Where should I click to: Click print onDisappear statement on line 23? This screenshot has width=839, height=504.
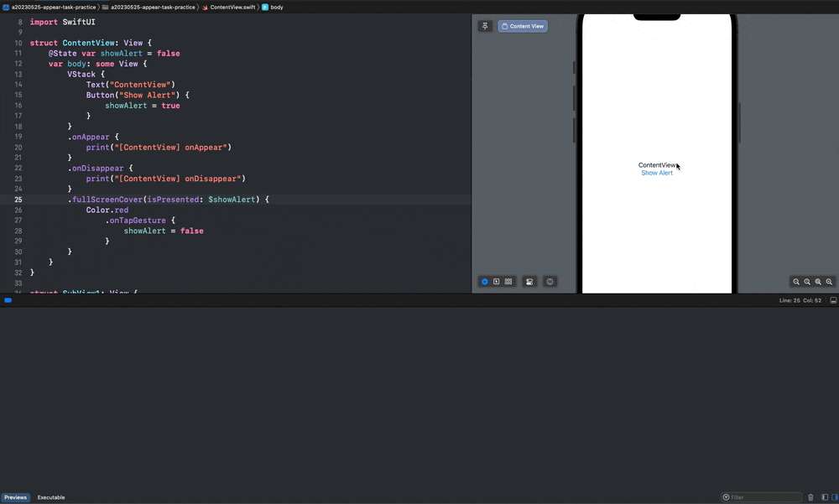point(166,179)
